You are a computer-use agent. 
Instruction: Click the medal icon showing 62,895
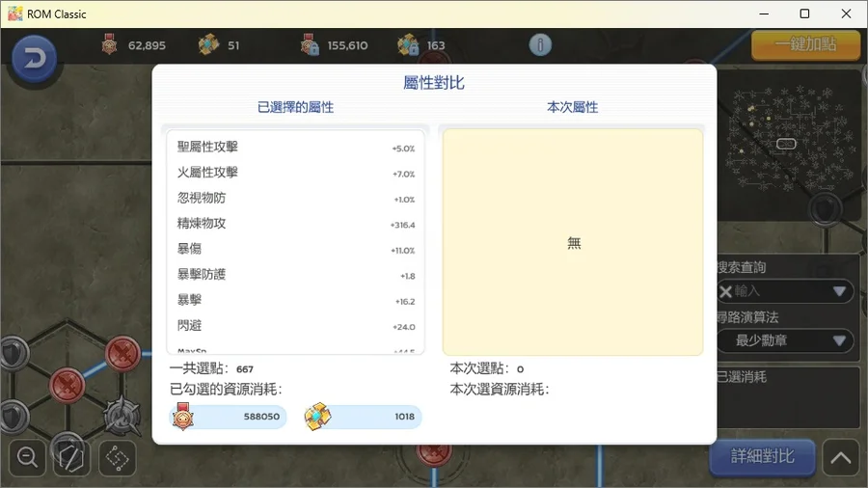(x=110, y=45)
